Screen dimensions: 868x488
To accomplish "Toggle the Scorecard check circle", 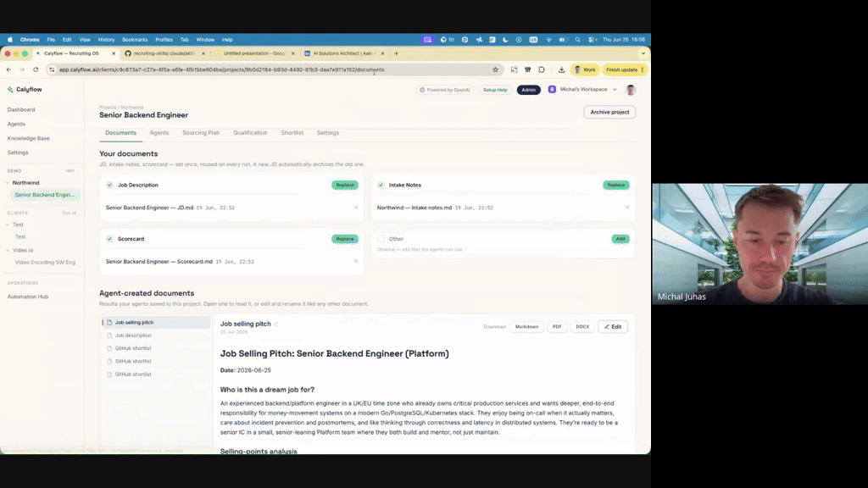I will (x=109, y=239).
